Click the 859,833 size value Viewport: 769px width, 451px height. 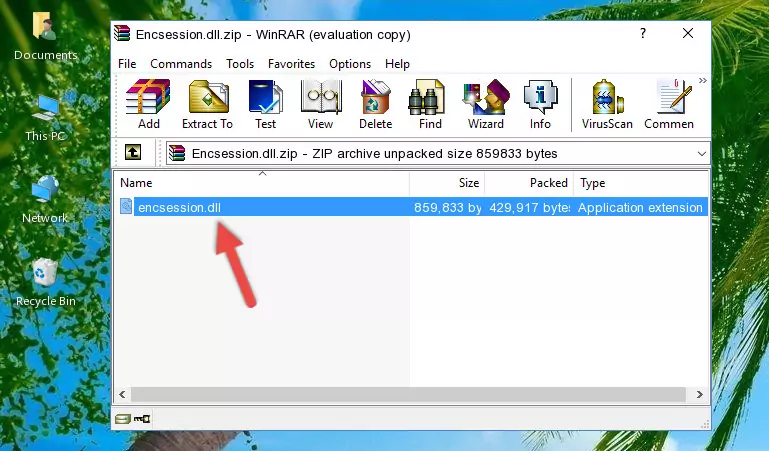click(x=447, y=207)
